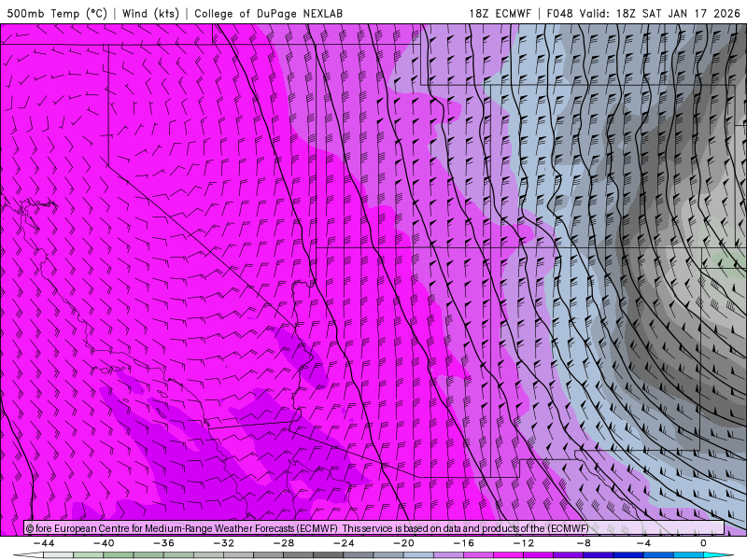Click the -40 color scale label
The image size is (747, 560).
(104, 543)
